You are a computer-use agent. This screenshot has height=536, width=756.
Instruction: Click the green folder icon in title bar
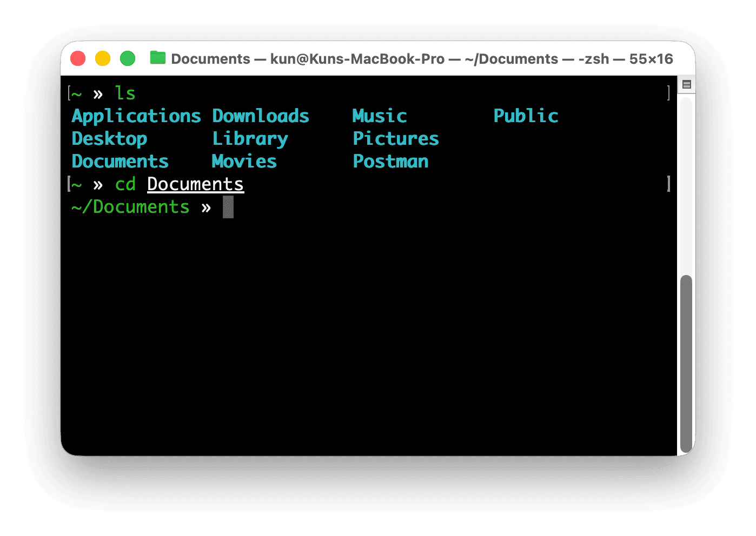(x=157, y=58)
